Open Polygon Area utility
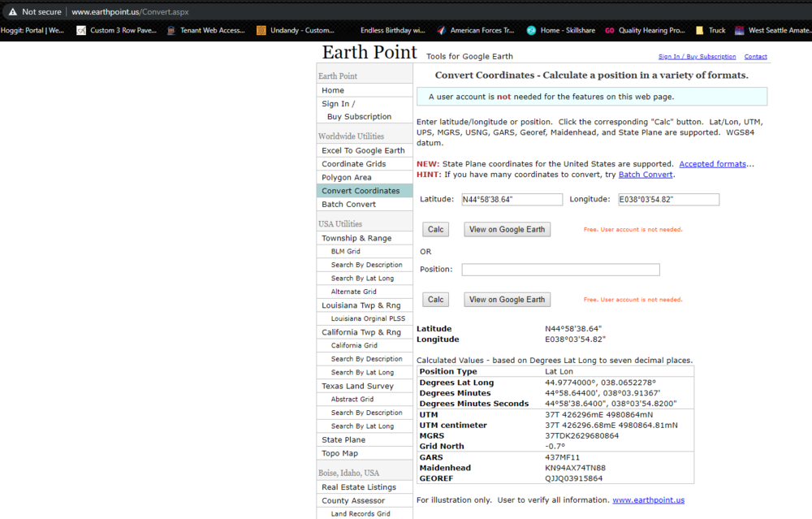812x519 pixels. click(365, 177)
